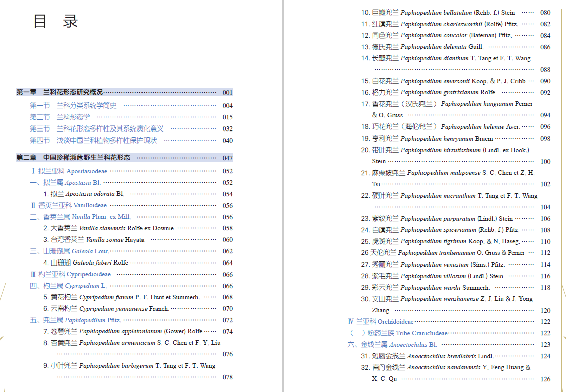Select 3. 台湾香荚兰 Vanilla somae entry
The height and width of the screenshot is (392, 566).
coord(138,240)
